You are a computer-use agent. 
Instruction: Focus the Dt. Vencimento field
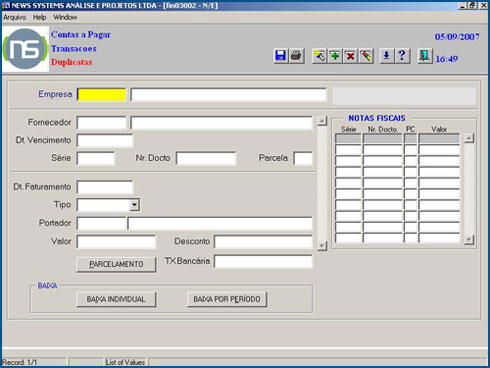(x=105, y=140)
